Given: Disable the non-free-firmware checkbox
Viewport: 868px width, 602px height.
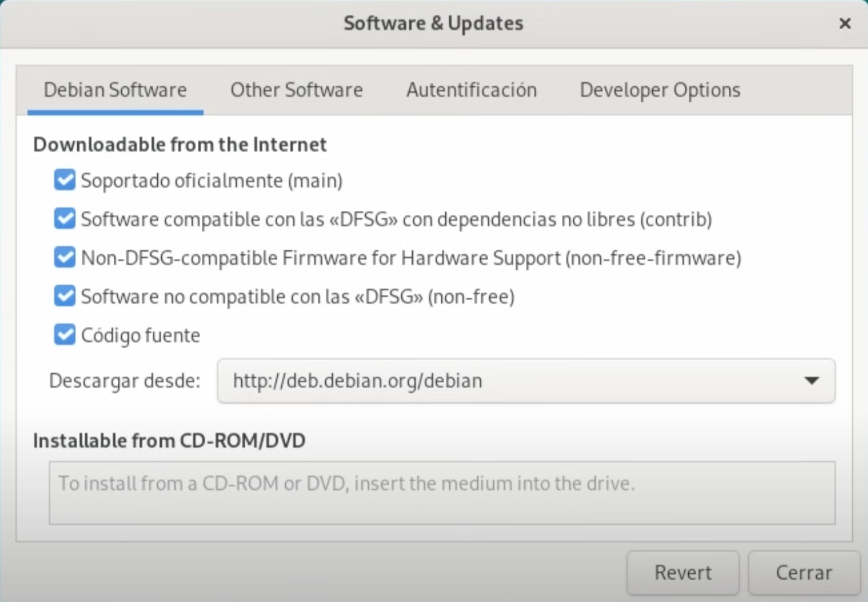Looking at the screenshot, I should pyautogui.click(x=65, y=258).
